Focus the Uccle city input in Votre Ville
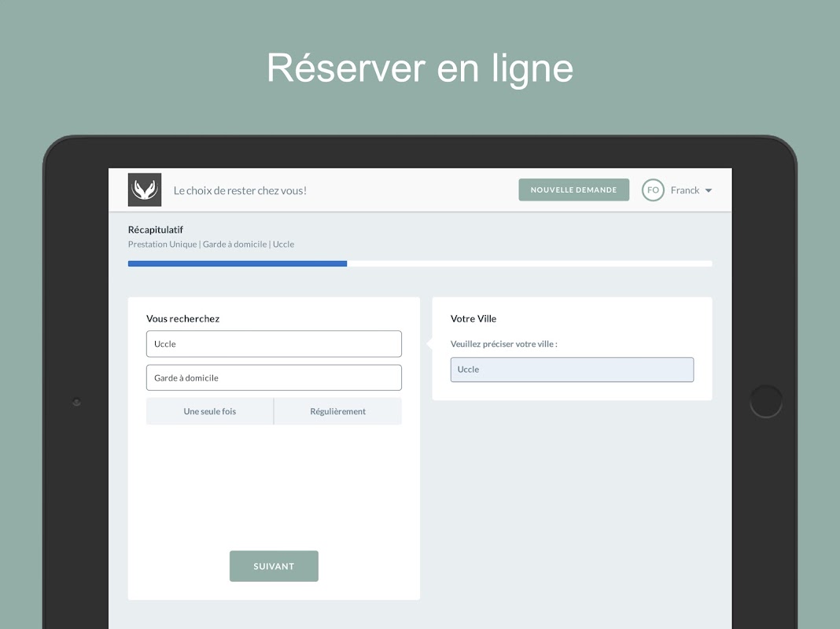The height and width of the screenshot is (629, 840). 572,370
